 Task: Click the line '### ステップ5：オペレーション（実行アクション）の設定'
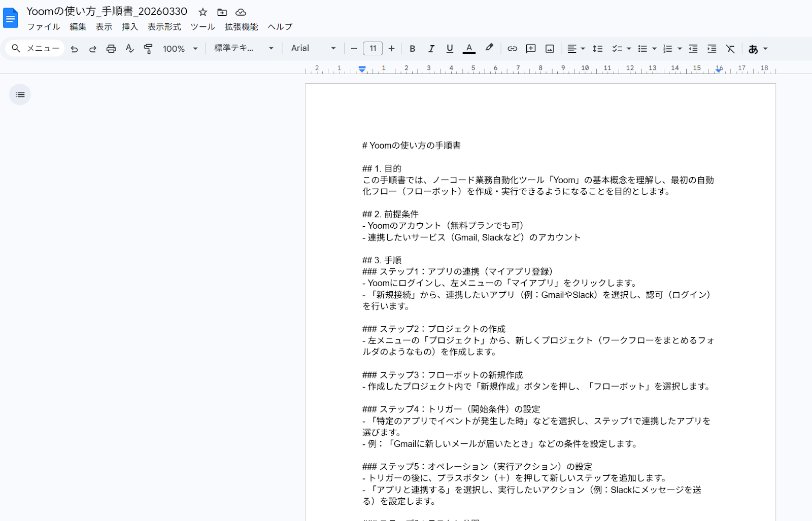pyautogui.click(x=477, y=467)
